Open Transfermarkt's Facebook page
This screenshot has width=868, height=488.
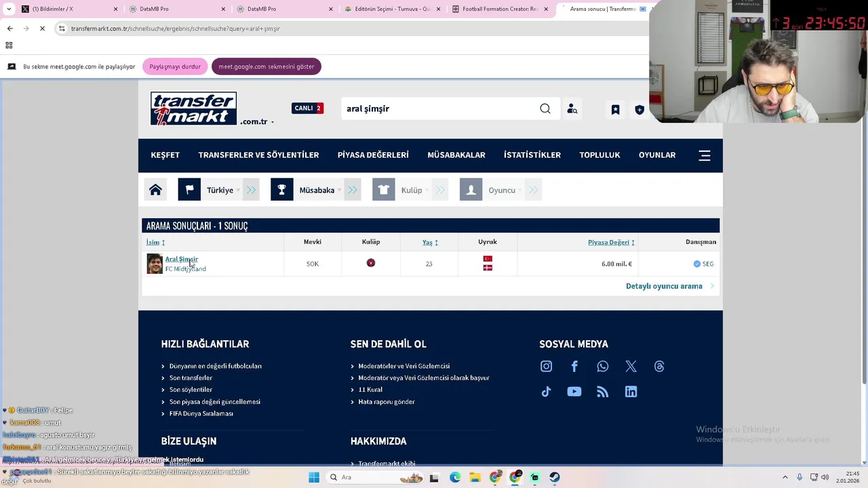574,366
